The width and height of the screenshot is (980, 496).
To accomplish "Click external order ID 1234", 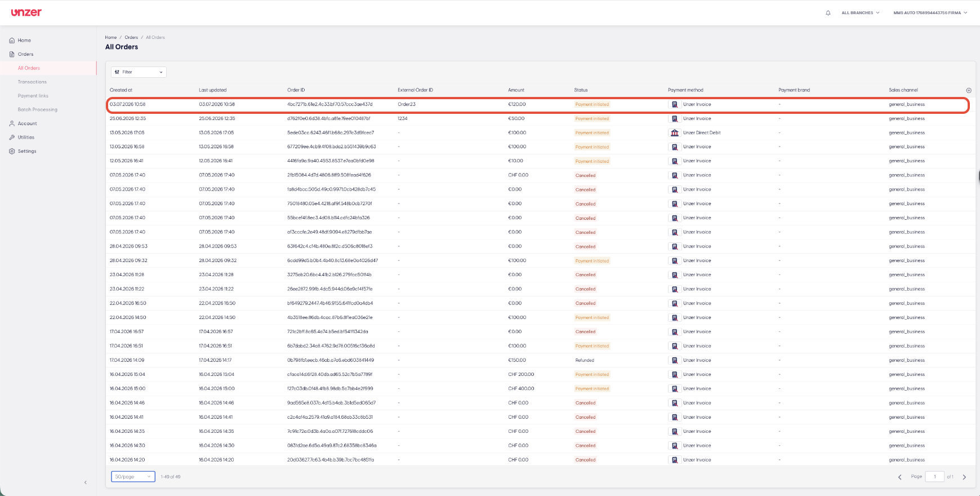I will 402,119.
